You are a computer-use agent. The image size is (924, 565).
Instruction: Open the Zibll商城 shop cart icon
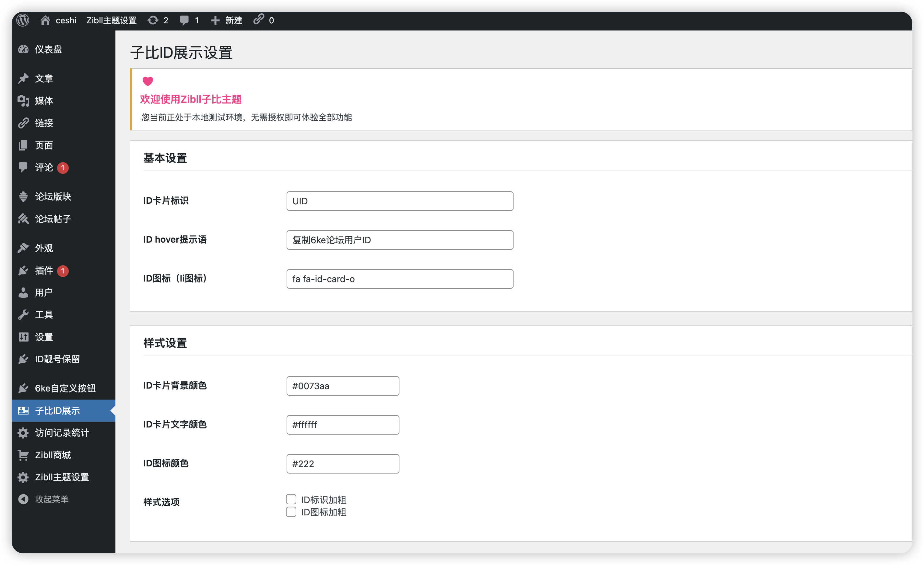[23, 455]
